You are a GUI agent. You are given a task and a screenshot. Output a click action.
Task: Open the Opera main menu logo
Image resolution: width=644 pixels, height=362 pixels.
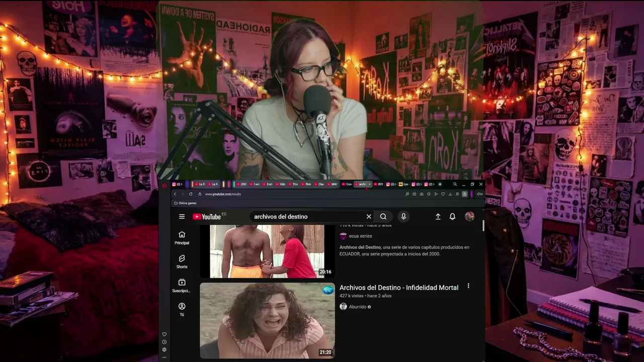point(165,186)
